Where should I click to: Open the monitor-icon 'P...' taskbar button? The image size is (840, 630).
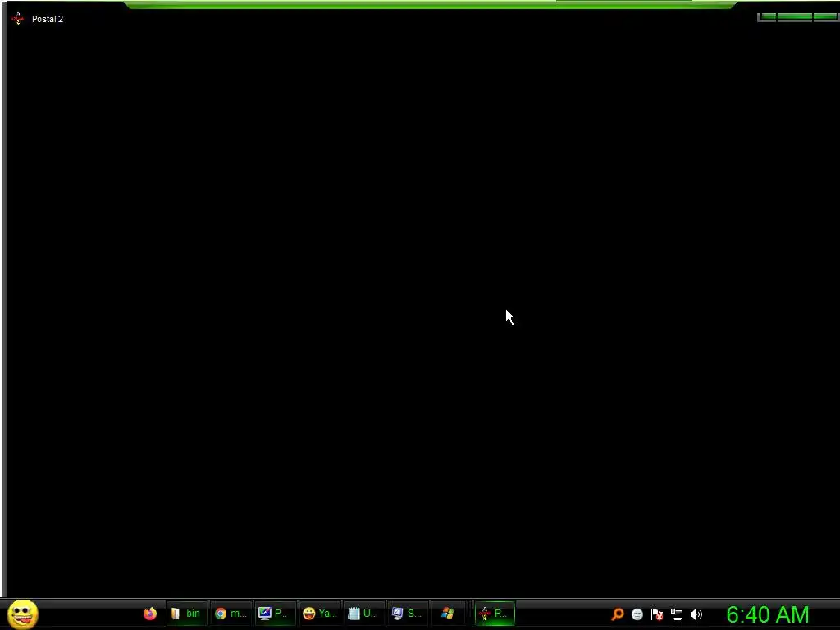(275, 614)
